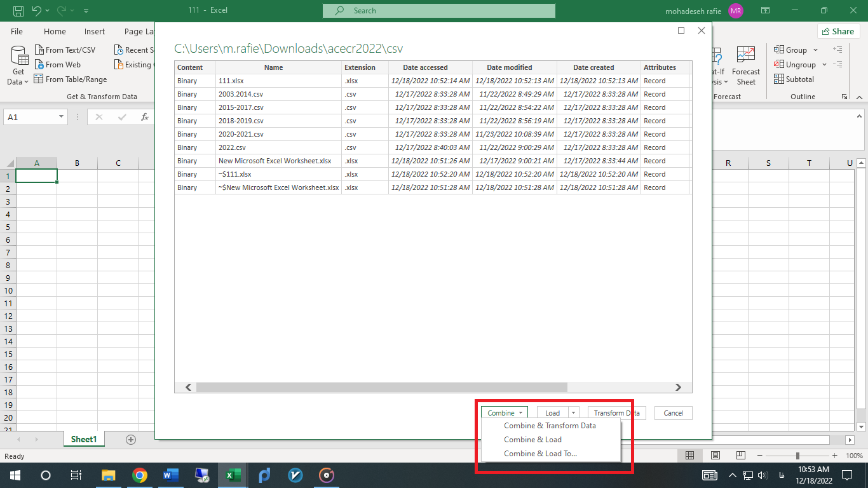
Task: Open the Combine dropdown button
Action: [x=505, y=413]
